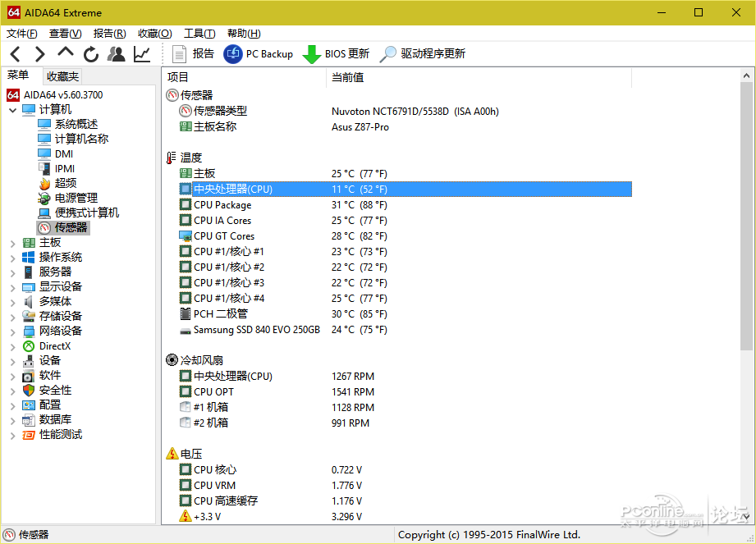Screen dimensions: 756x544
Task: Expand the 操作系统 tree node
Action: click(12, 258)
